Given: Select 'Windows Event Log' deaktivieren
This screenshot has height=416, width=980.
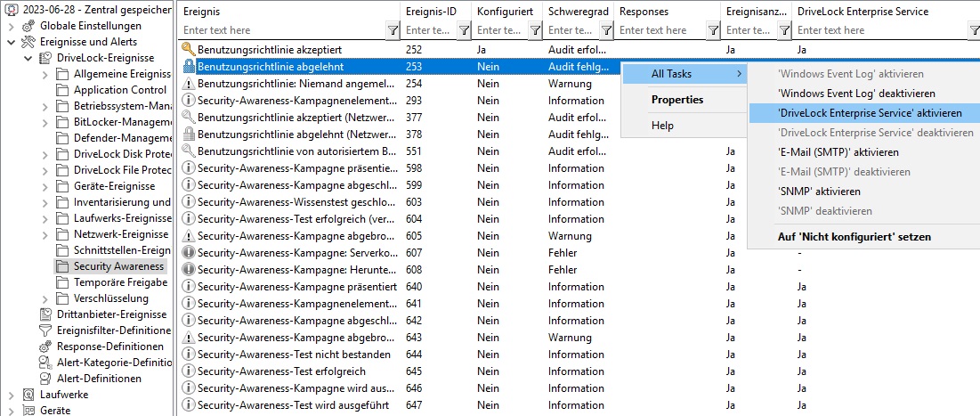Looking at the screenshot, I should 863,94.
